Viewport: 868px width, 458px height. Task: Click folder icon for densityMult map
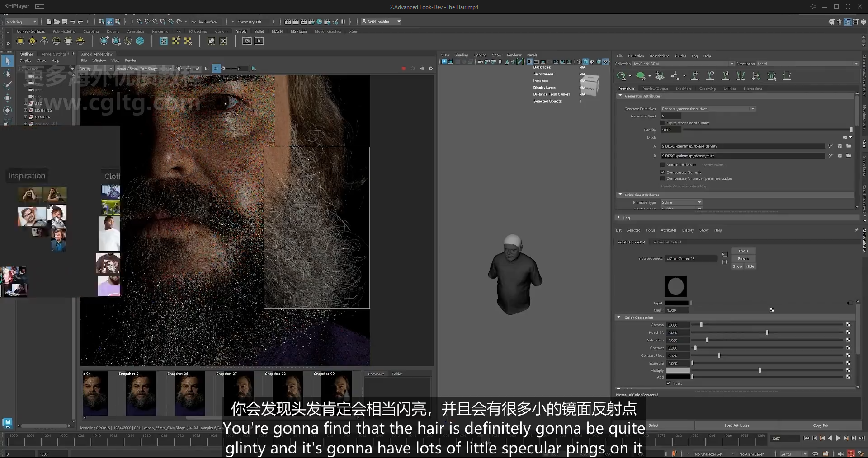point(849,156)
